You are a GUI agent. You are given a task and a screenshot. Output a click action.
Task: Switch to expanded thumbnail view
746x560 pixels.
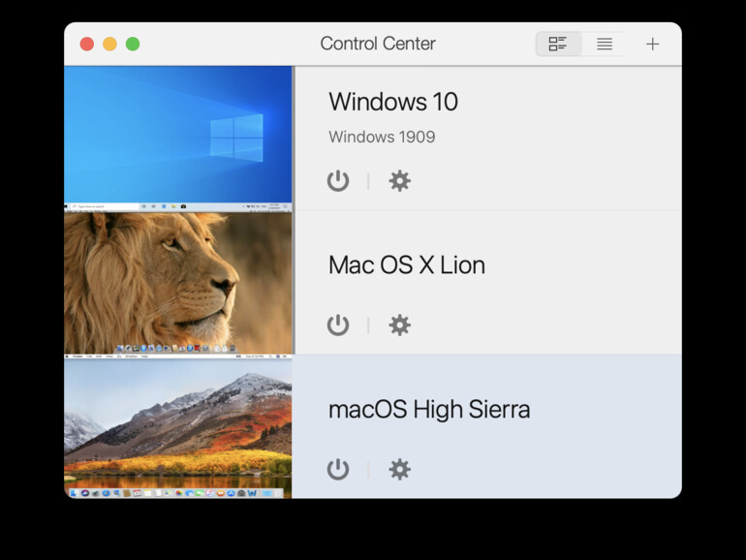(x=558, y=44)
